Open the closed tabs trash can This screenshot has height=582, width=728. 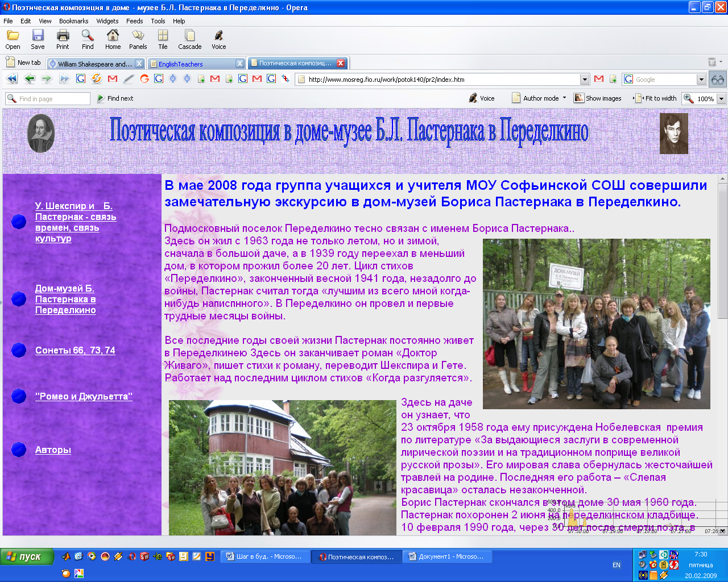click(x=712, y=63)
